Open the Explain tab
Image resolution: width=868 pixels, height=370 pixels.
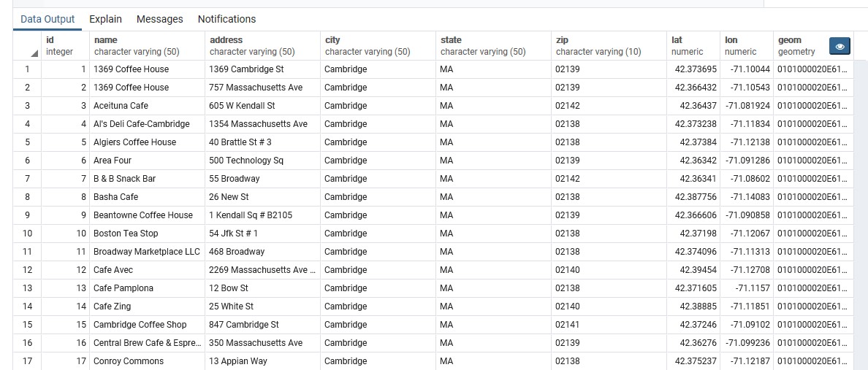[105, 19]
